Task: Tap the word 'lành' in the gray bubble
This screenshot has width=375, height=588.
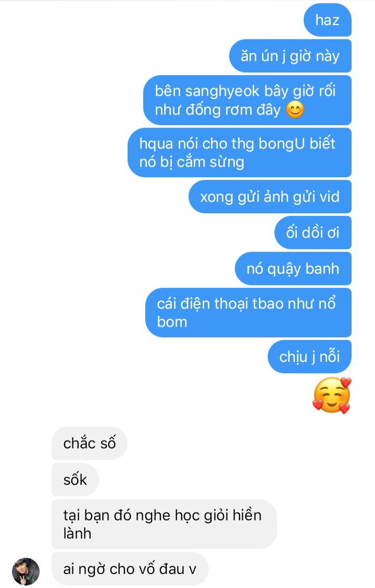Action: [x=78, y=533]
